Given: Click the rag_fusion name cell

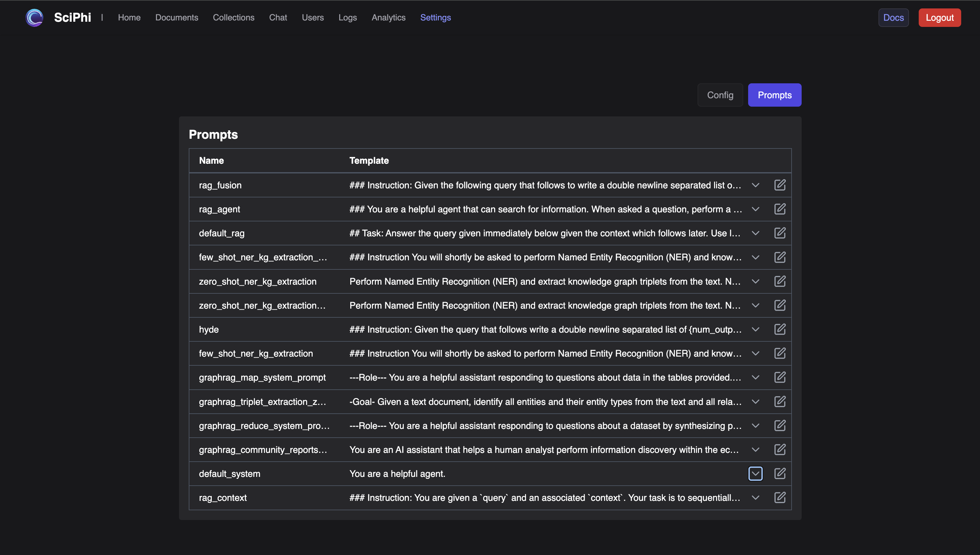Looking at the screenshot, I should coord(220,185).
